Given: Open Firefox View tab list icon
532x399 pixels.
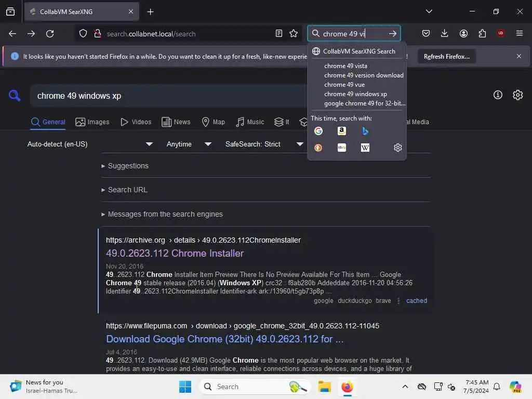Looking at the screenshot, I should [x=10, y=11].
